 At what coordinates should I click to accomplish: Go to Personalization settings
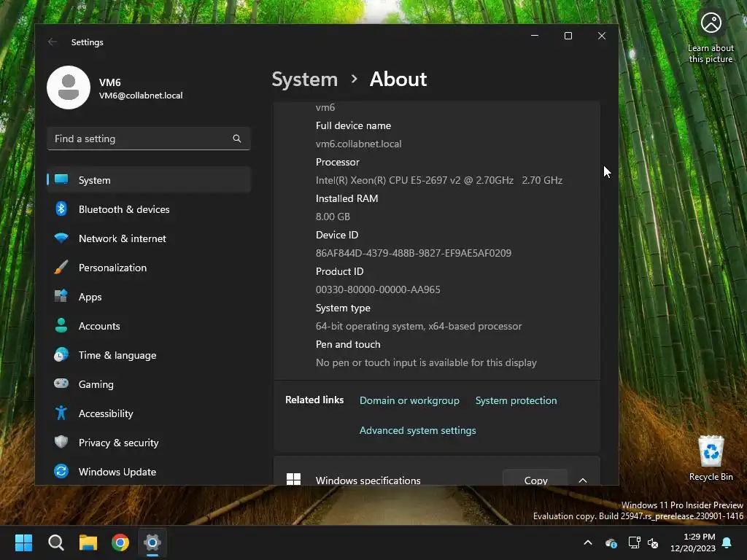(x=149, y=267)
